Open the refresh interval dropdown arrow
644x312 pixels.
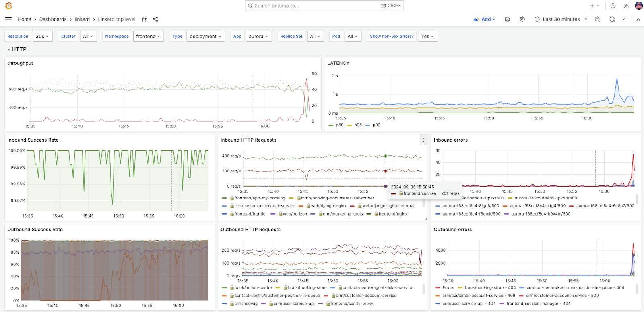click(623, 19)
